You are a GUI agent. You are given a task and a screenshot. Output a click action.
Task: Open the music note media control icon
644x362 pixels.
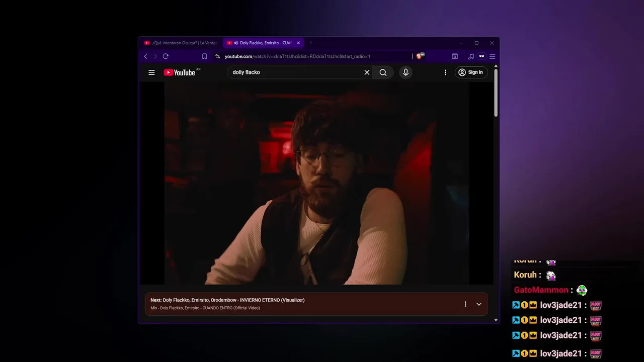click(x=471, y=56)
